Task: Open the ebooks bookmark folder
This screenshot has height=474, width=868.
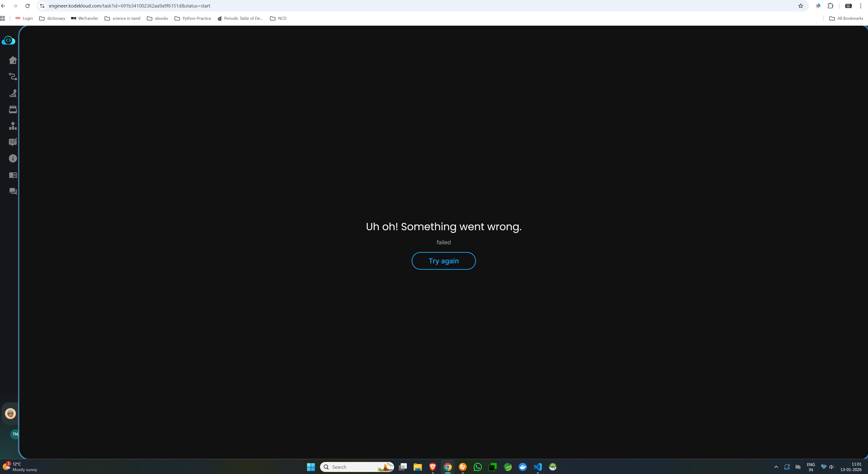Action: [x=157, y=18]
